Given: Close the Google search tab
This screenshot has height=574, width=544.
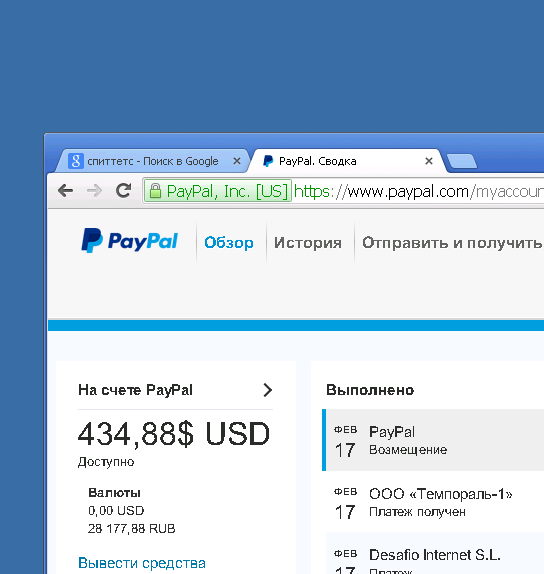Looking at the screenshot, I should pyautogui.click(x=237, y=161).
